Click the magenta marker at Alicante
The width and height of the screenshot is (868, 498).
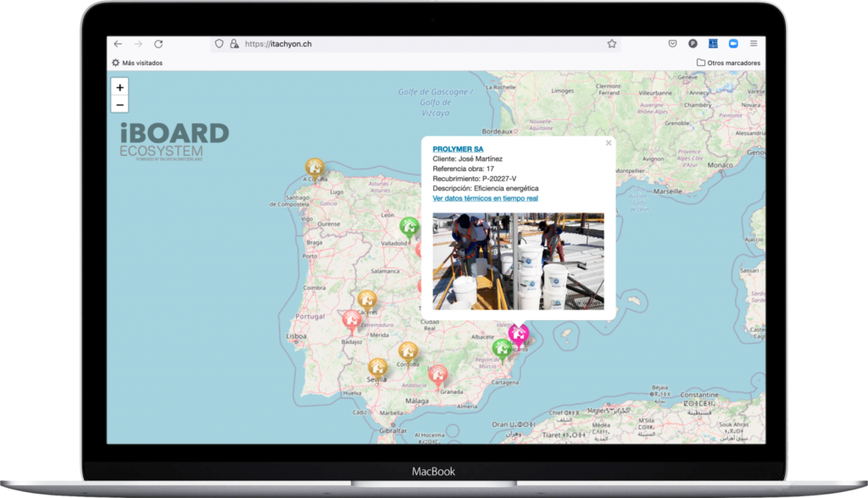(518, 333)
